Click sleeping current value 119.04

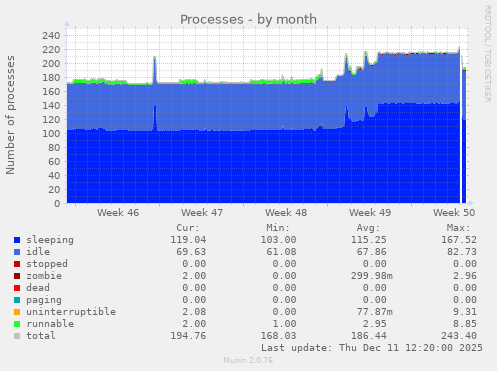[188, 240]
